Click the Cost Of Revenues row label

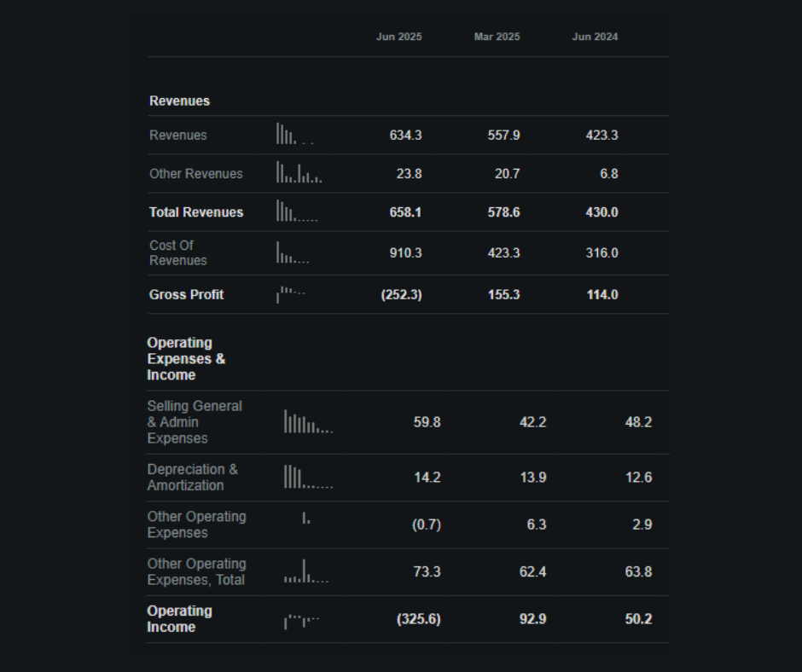178,252
